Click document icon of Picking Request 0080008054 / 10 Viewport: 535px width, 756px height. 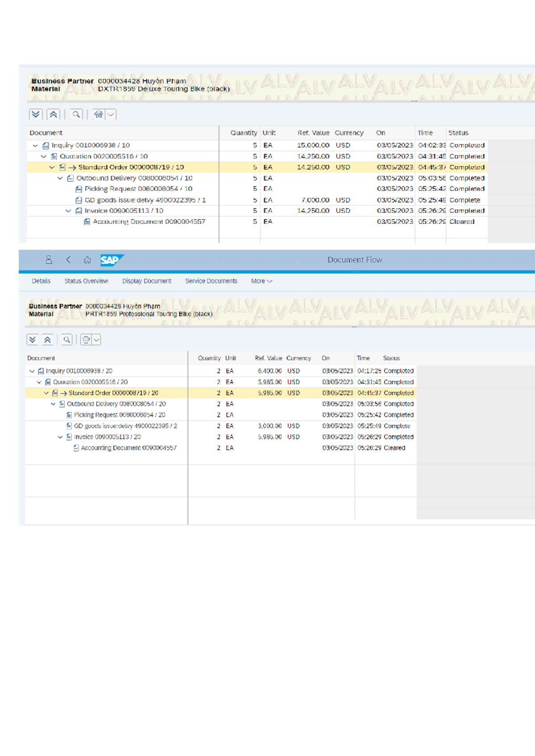point(79,189)
